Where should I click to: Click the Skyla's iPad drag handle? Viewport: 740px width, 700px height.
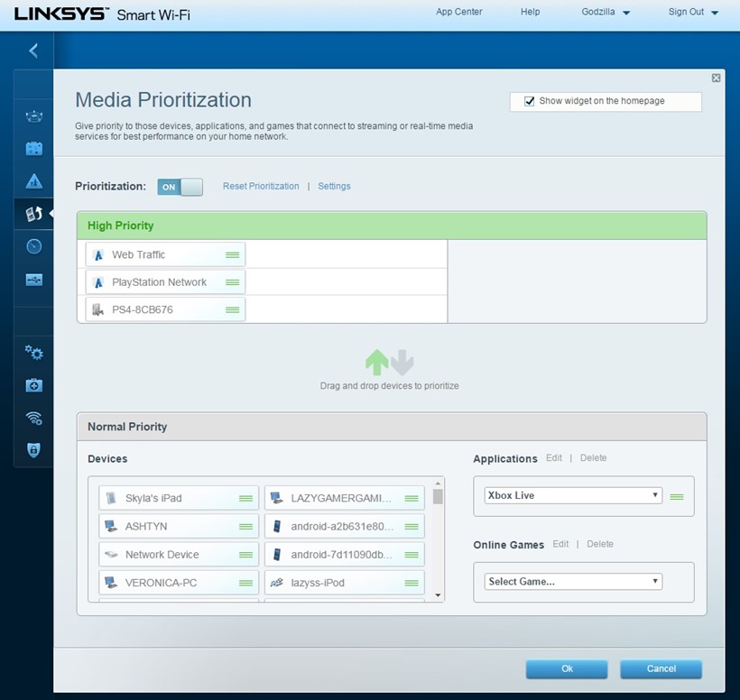pyautogui.click(x=245, y=499)
